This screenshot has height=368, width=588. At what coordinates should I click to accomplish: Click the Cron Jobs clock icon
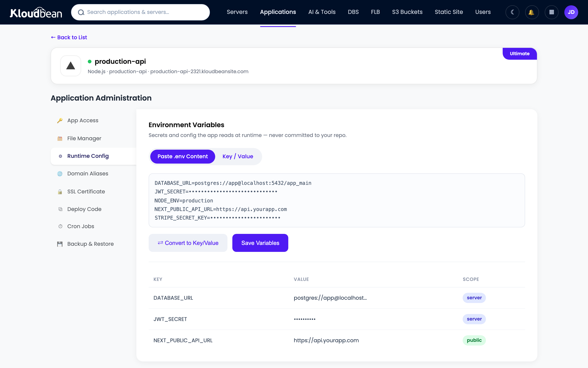[x=60, y=226]
